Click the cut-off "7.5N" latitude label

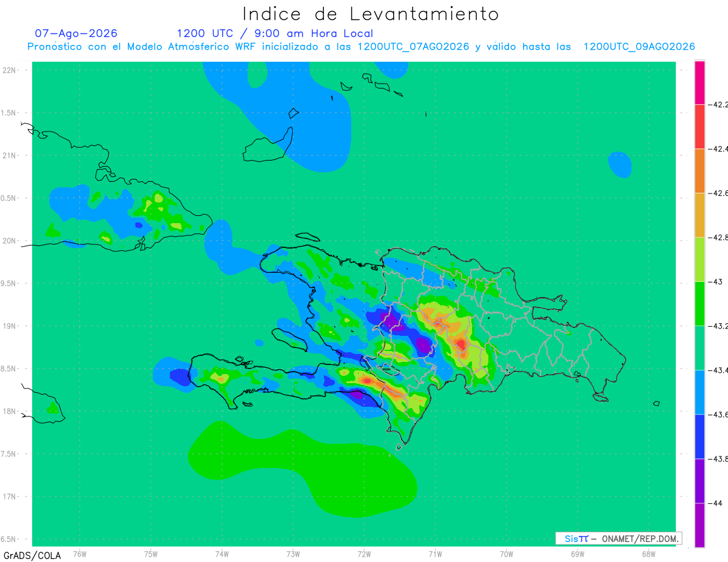tap(9, 453)
